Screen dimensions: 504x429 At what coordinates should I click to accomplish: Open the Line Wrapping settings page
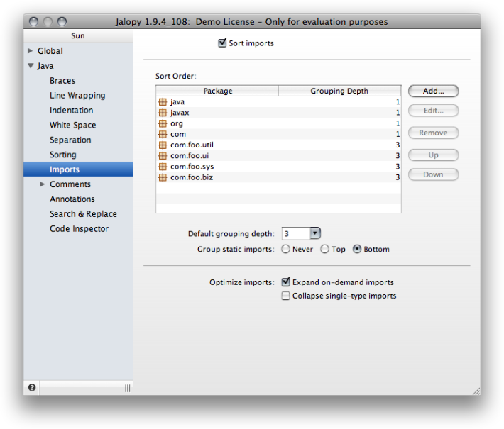click(77, 95)
